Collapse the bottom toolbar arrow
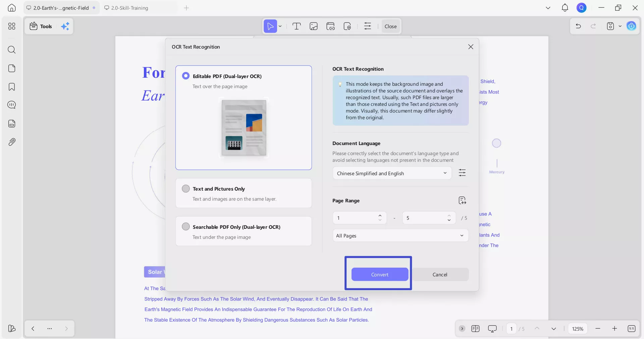 462,329
